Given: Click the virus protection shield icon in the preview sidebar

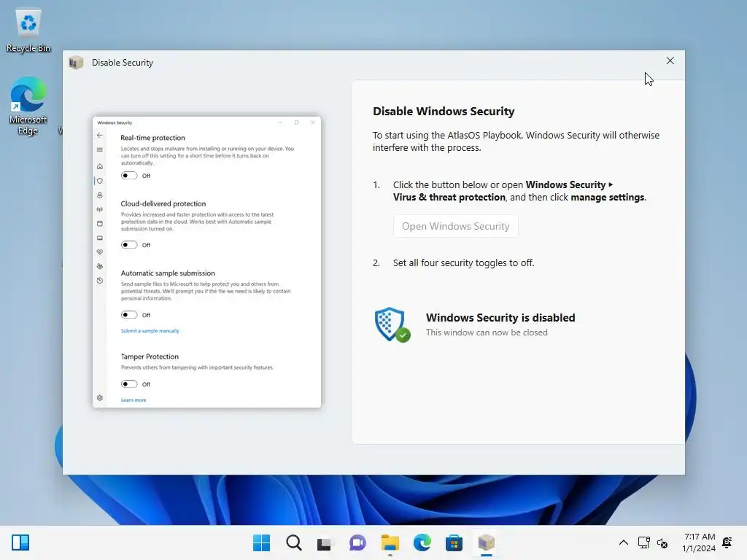Looking at the screenshot, I should pyautogui.click(x=99, y=181).
